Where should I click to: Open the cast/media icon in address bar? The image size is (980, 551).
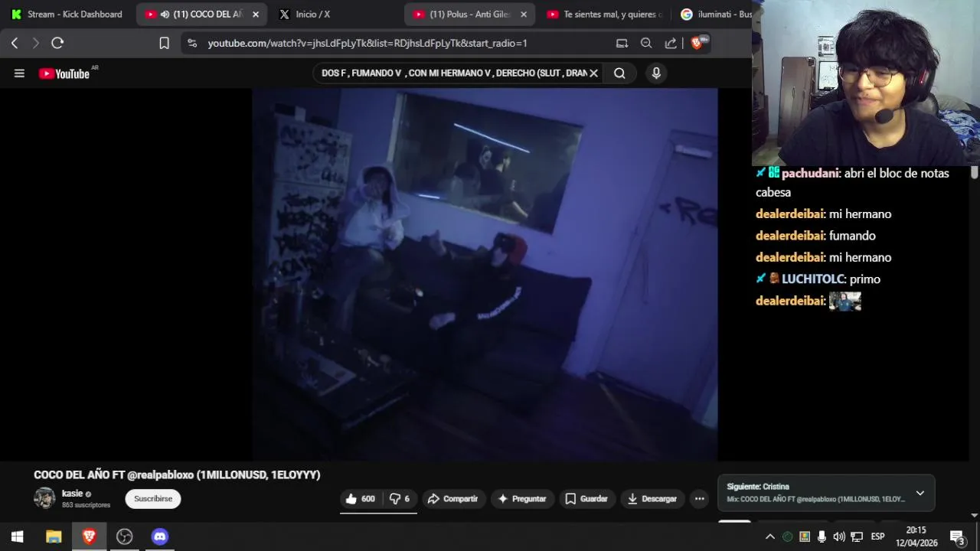622,44
